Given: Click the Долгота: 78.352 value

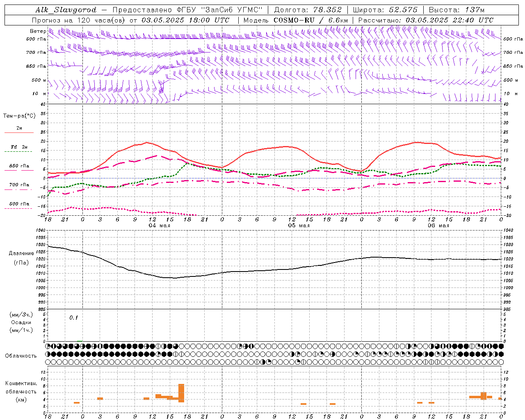Looking at the screenshot, I should point(308,10).
